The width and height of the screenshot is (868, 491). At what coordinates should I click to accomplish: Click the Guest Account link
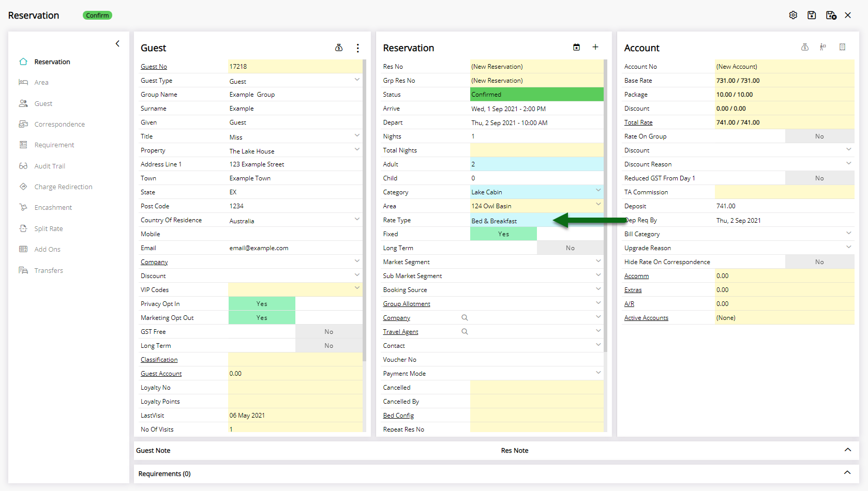161,374
